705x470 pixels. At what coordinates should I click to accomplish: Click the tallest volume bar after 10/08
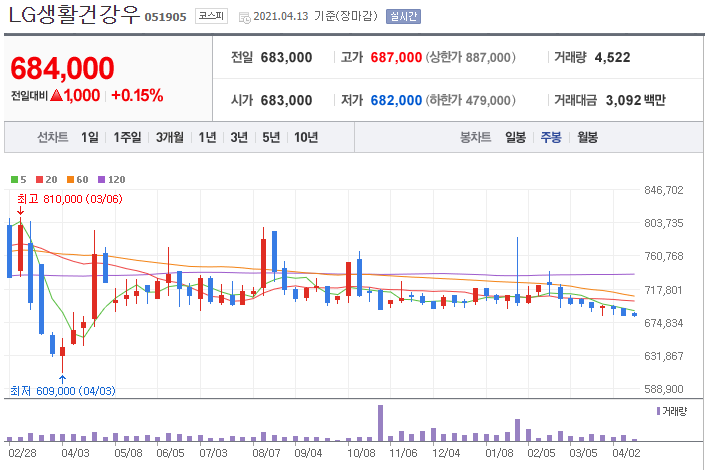[380, 423]
